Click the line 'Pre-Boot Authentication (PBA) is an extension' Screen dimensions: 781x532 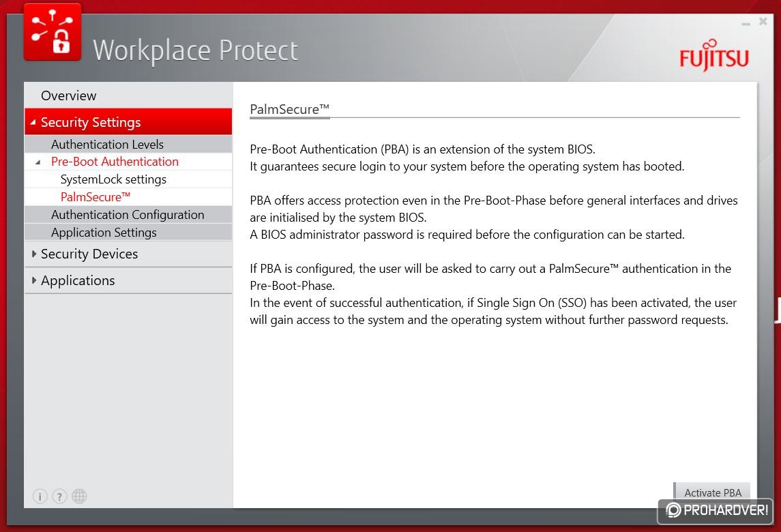[422, 149]
